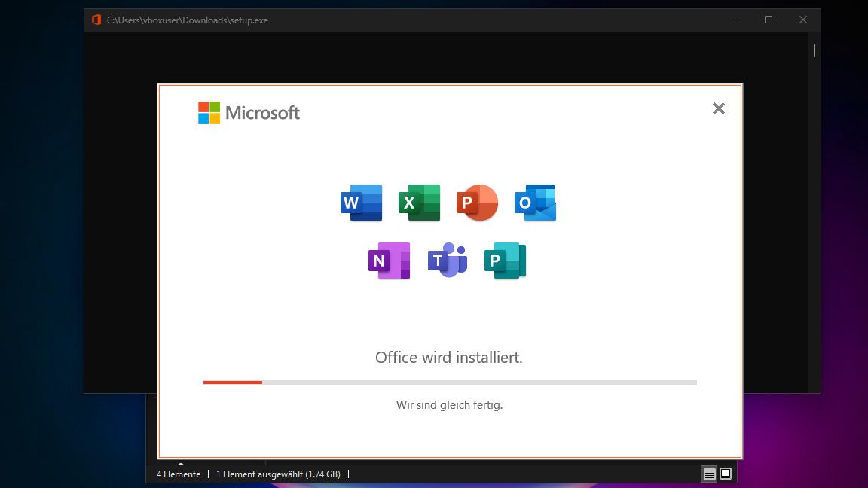
Task: Close the setup.exe console window
Action: coord(803,20)
